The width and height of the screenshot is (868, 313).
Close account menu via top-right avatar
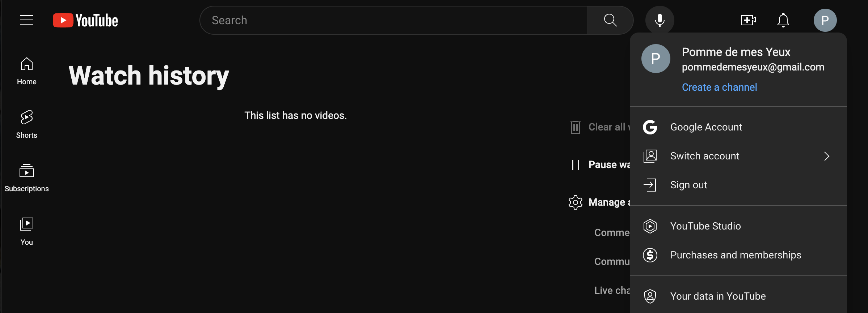[x=825, y=20]
